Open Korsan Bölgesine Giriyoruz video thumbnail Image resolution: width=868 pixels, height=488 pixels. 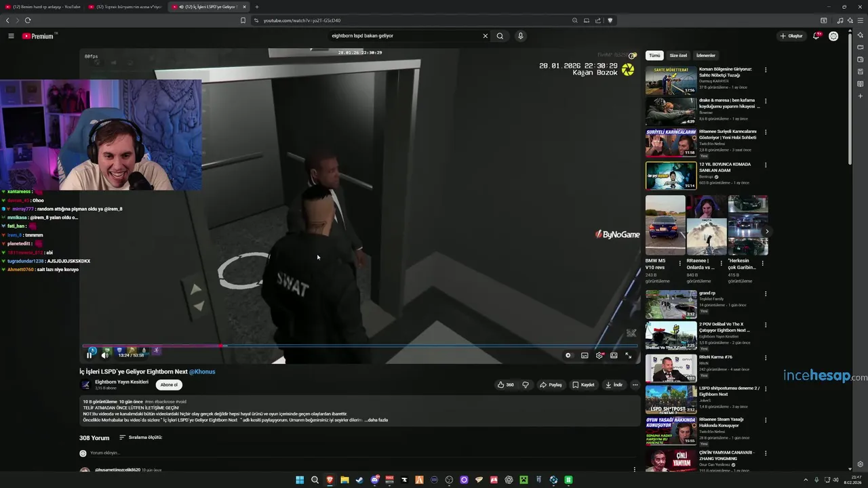pyautogui.click(x=671, y=81)
